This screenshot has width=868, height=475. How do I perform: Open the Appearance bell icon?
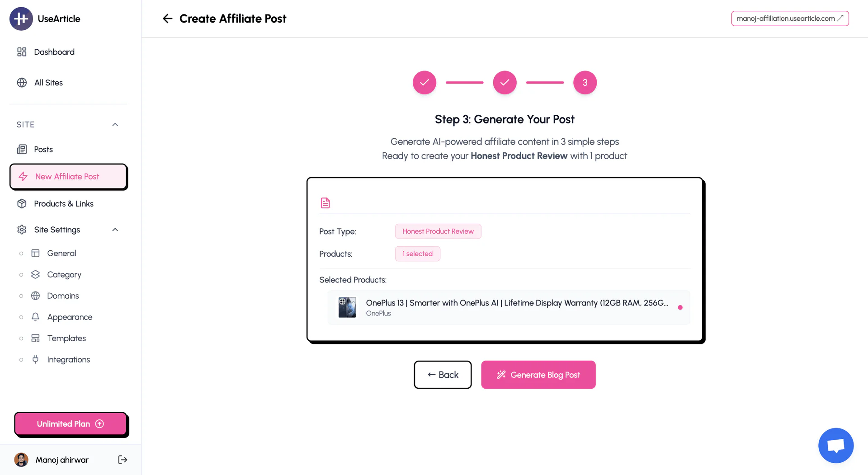tap(36, 317)
